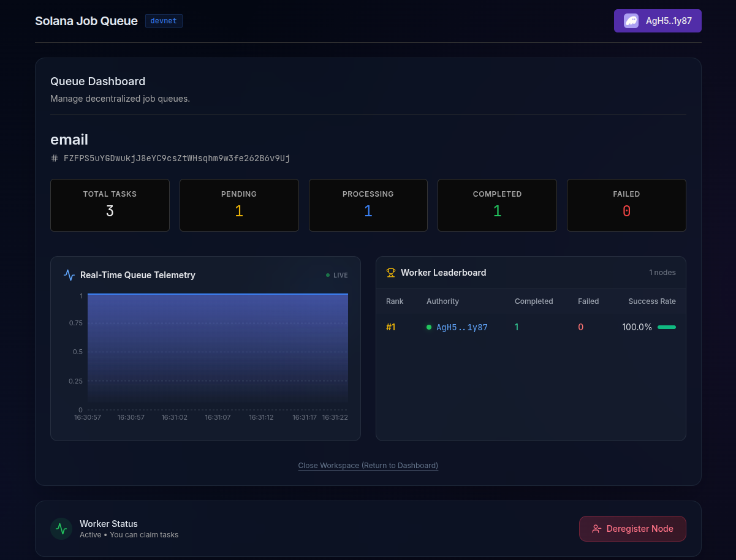Click the hash icon before queue address
736x560 pixels.
(x=55, y=158)
